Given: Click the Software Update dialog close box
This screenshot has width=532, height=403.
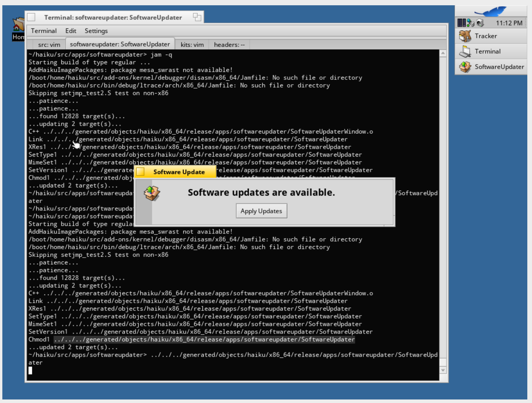Looking at the screenshot, I should 140,172.
